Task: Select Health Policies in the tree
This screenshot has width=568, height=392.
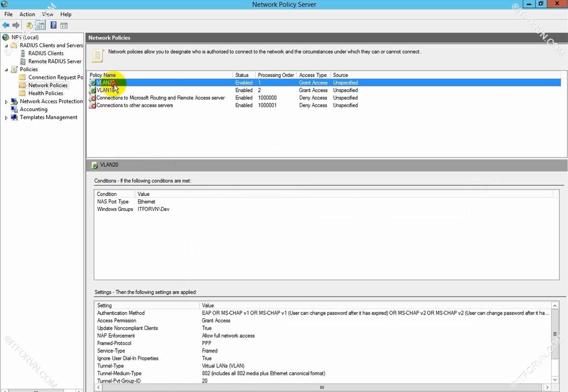Action: [x=45, y=93]
